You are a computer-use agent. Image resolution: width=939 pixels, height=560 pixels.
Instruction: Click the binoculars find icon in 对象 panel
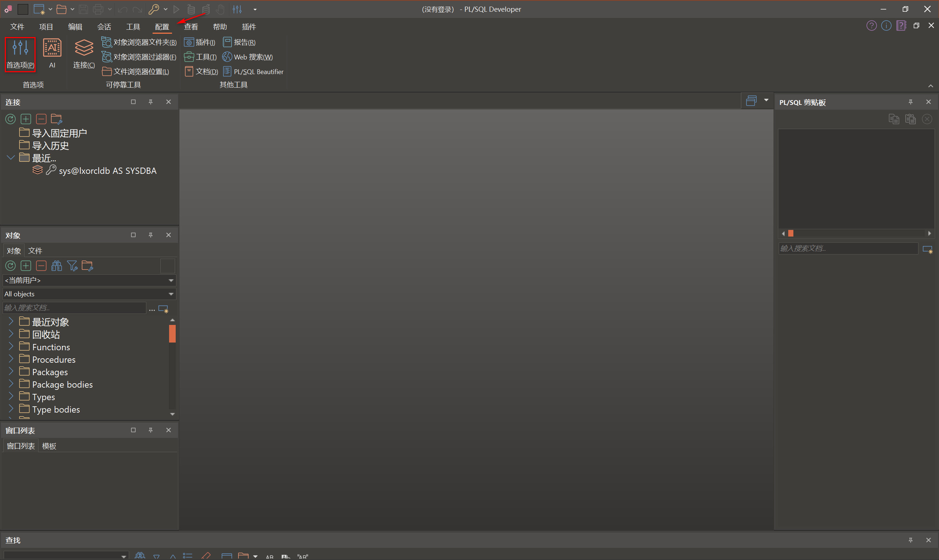click(x=56, y=266)
